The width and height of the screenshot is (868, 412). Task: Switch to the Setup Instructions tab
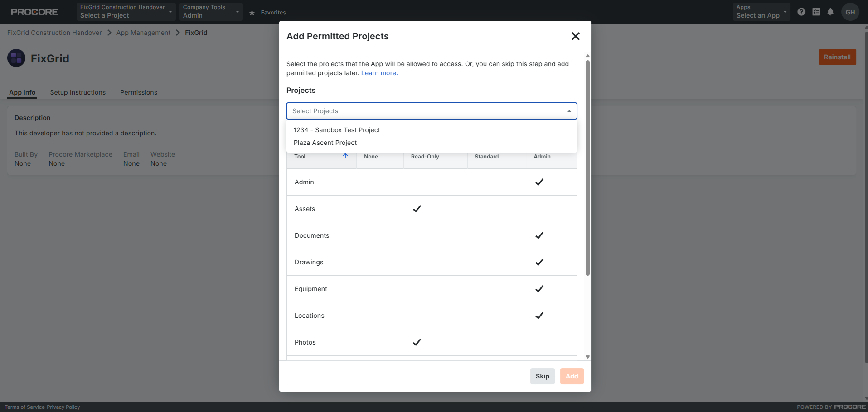tap(78, 92)
